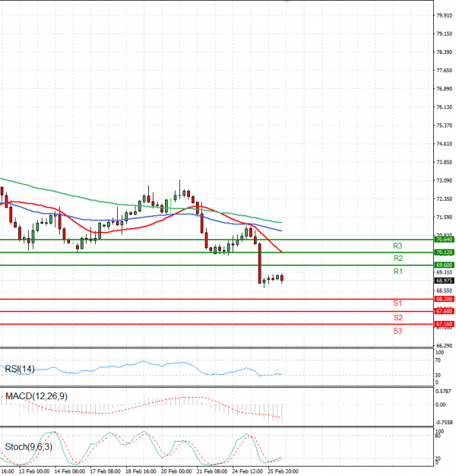Image resolution: width=456 pixels, height=476 pixels.
Task: Click the large red candle on 24 Feb
Action: 260,263
